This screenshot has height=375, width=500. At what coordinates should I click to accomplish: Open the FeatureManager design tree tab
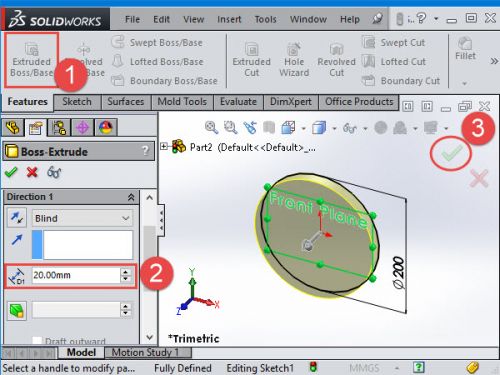13,127
